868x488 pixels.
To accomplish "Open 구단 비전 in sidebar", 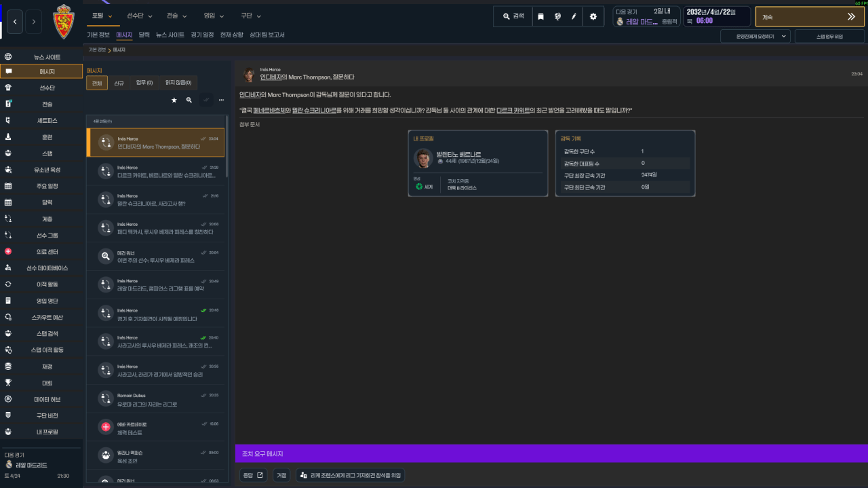I will [x=41, y=415].
